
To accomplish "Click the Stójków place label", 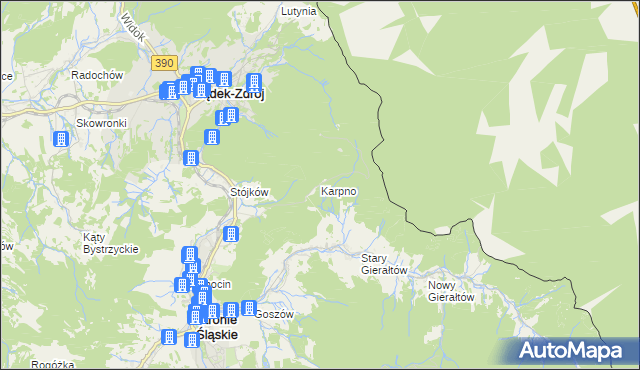I will pyautogui.click(x=249, y=192).
